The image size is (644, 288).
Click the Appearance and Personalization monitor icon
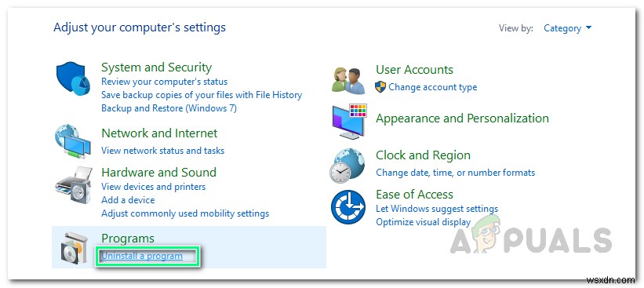pos(349,121)
